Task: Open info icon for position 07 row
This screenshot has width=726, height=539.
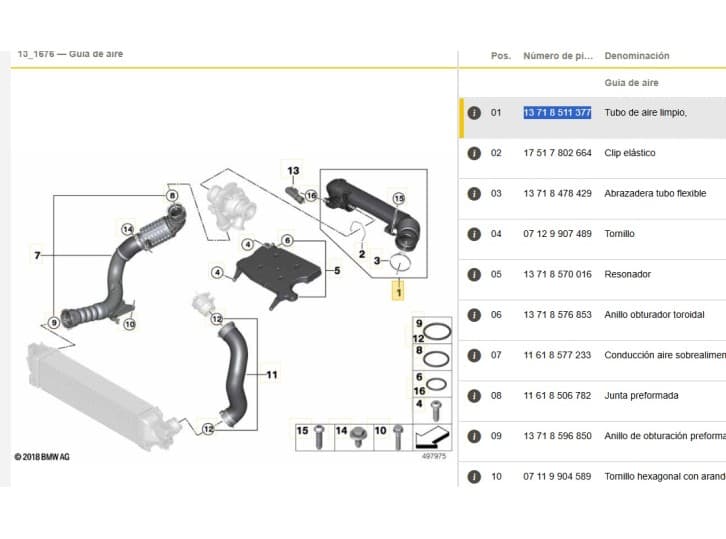Action: pos(474,355)
